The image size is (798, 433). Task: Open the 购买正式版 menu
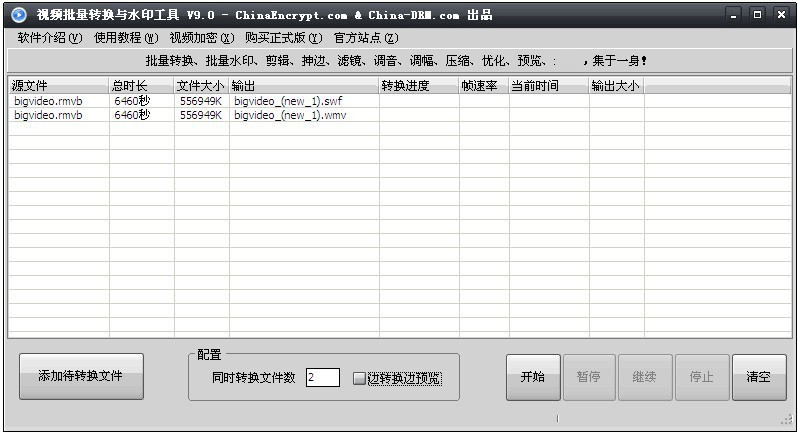coord(283,38)
